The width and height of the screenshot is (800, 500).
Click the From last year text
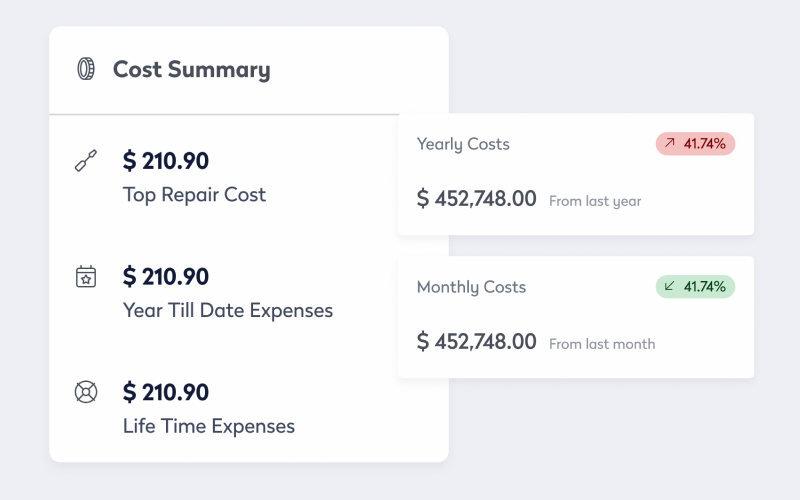[595, 202]
